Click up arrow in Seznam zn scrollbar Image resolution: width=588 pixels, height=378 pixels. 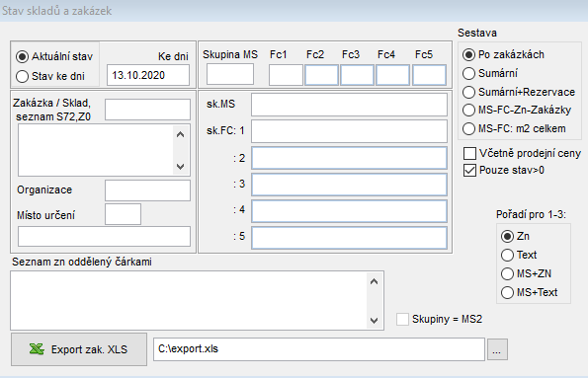click(374, 281)
